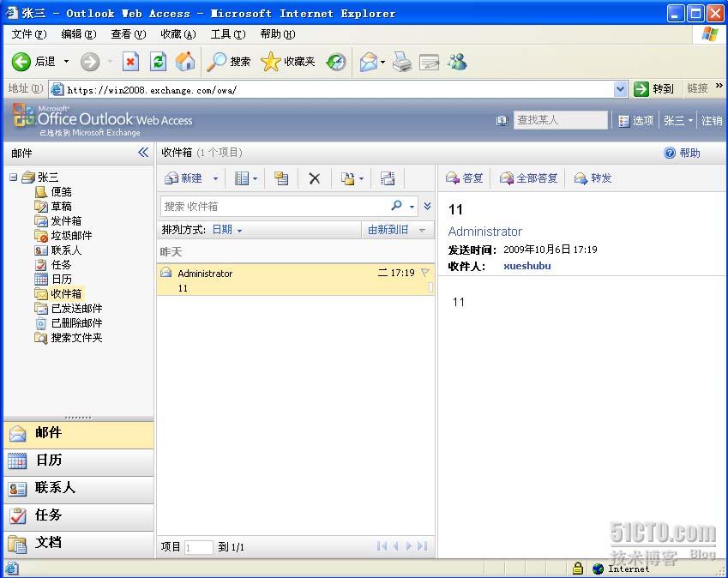The image size is (728, 578).
Task: Click the IE Print icon
Action: pyautogui.click(x=402, y=62)
